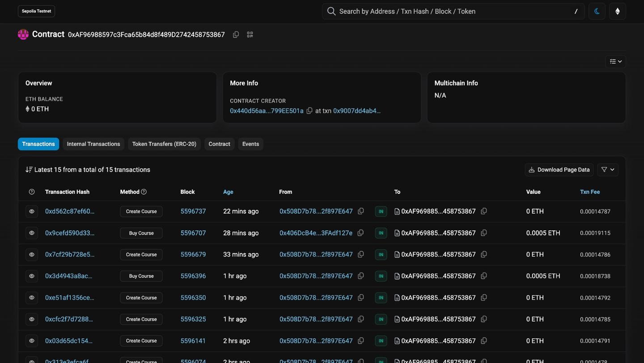Open the list view options dropdown
644x363 pixels.
[x=616, y=61]
